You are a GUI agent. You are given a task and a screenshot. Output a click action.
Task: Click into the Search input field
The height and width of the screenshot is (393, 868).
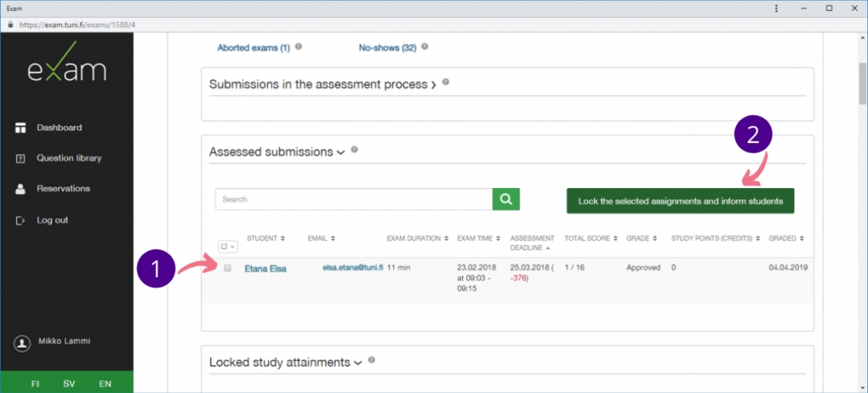(x=353, y=199)
